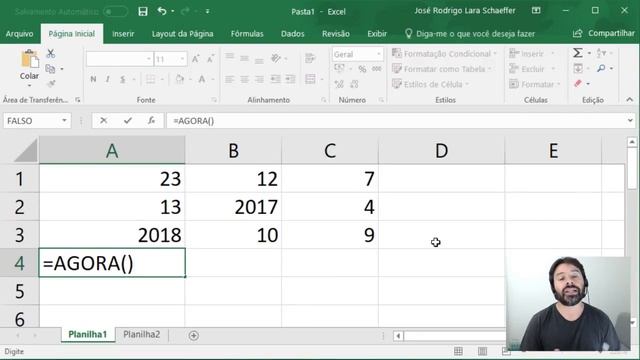This screenshot has width=640, height=360.
Task: Select cell B2 containing 2017
Action: coord(233,207)
